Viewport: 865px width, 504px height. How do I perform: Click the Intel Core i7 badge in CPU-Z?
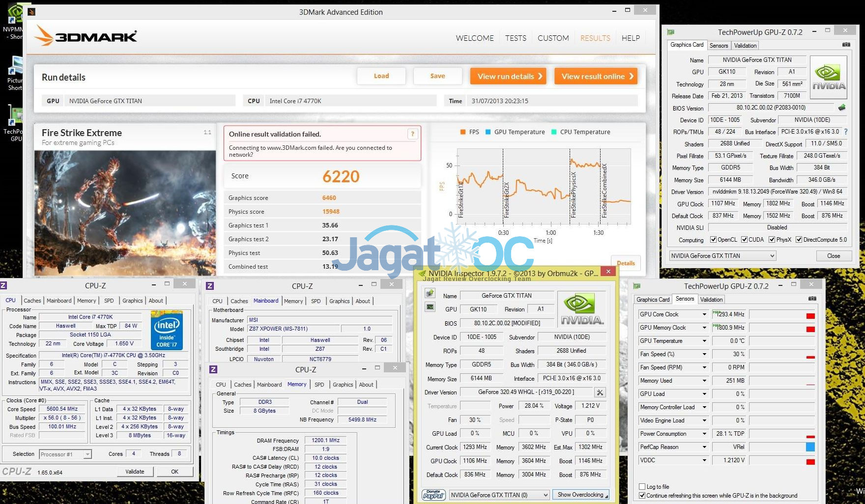pos(167,330)
